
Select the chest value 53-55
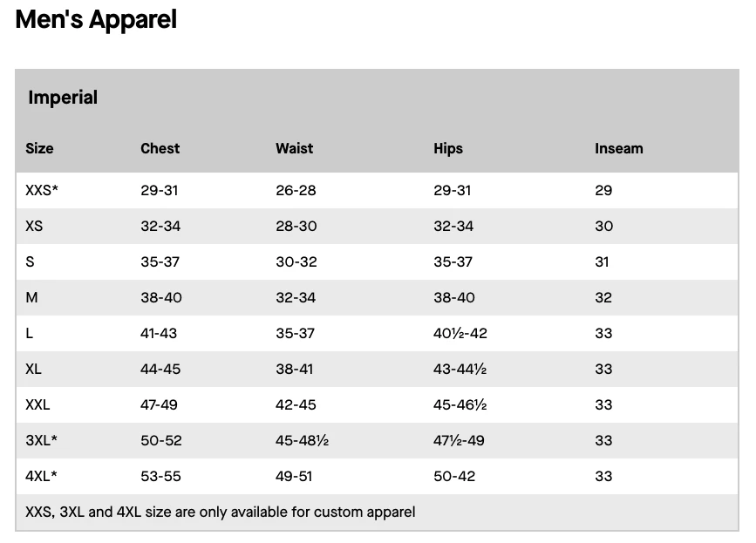pyautogui.click(x=160, y=476)
